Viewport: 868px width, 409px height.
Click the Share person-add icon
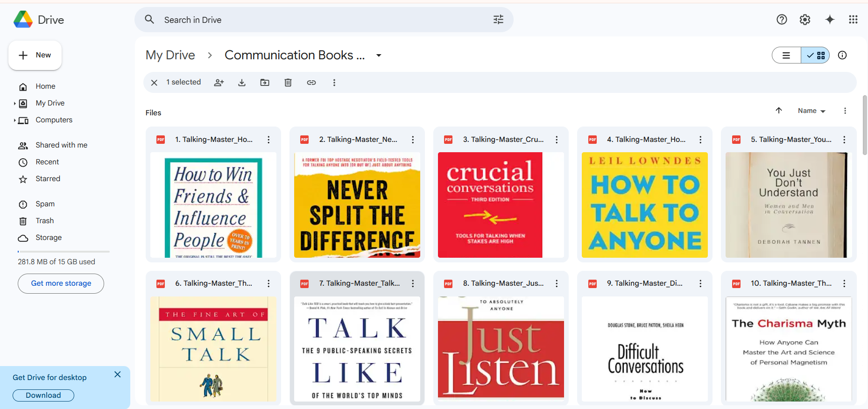(x=219, y=83)
